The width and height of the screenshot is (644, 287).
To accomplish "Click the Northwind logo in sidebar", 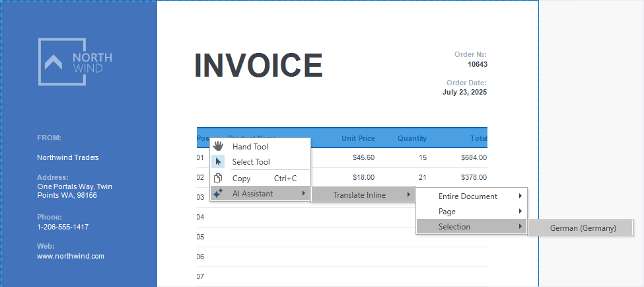I will [x=75, y=61].
